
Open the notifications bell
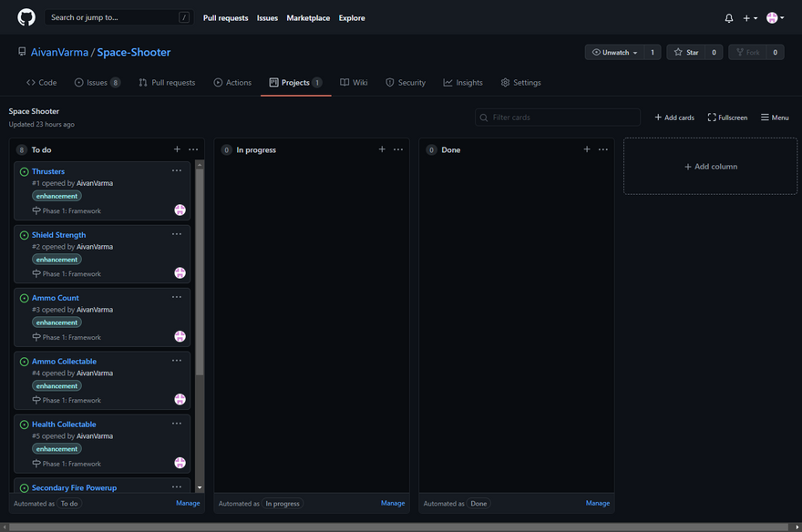tap(728, 18)
